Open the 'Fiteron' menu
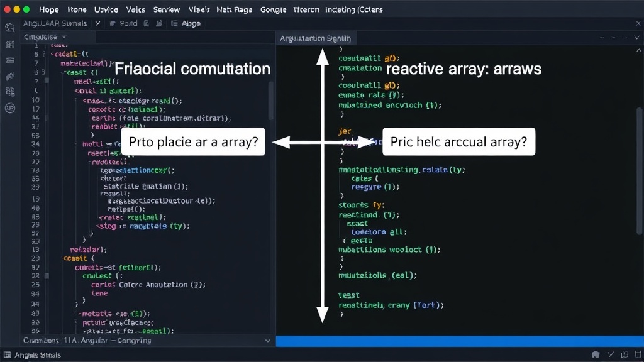Screen dimensions: 644x362 point(306,9)
